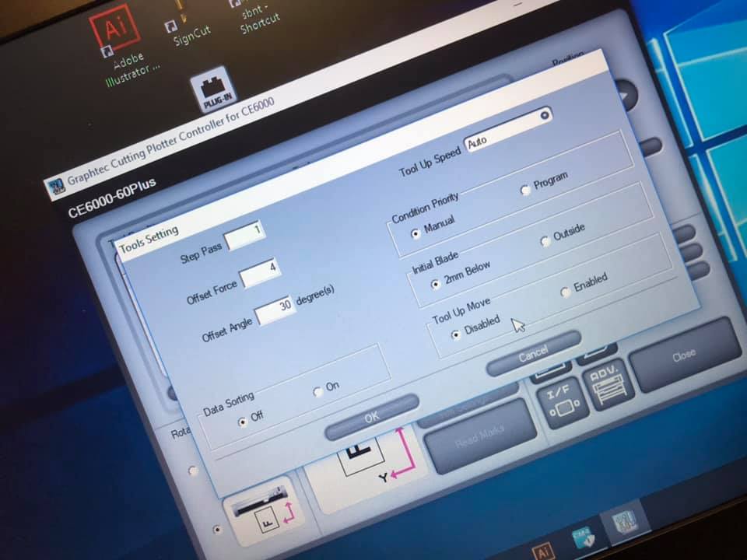Select Program condition priority
Viewport: 747px width, 560px height.
(x=525, y=191)
